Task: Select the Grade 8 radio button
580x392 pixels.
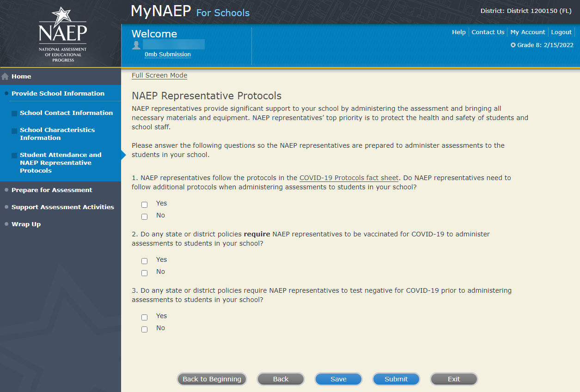Action: click(x=513, y=45)
